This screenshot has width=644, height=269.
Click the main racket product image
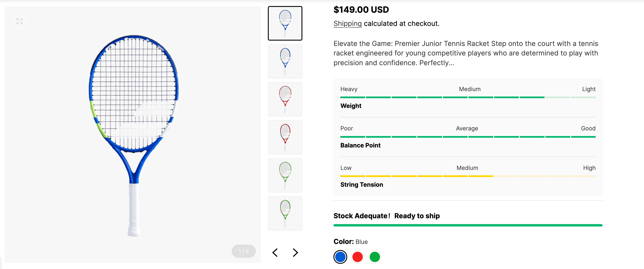pos(133,135)
